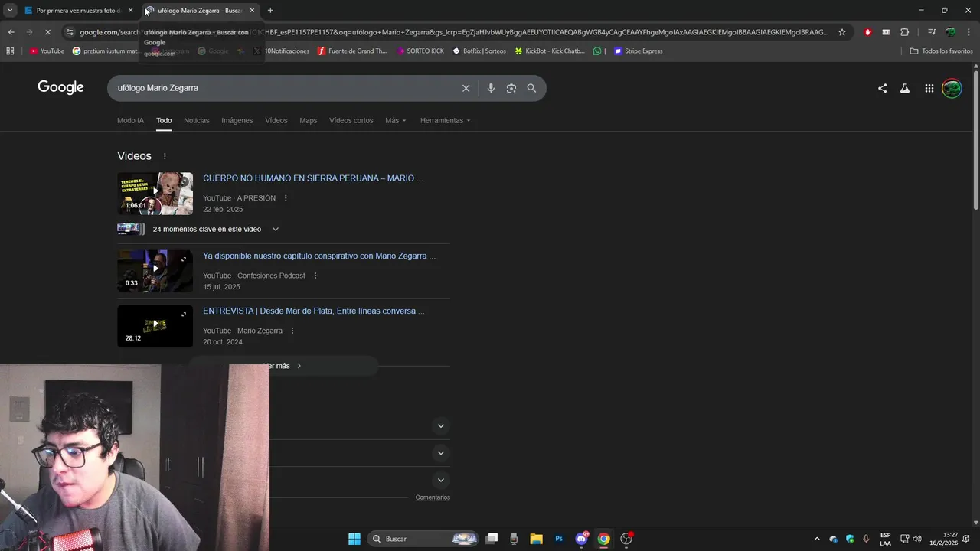
Task: Select the Imágenes results tab
Action: pos(237,120)
